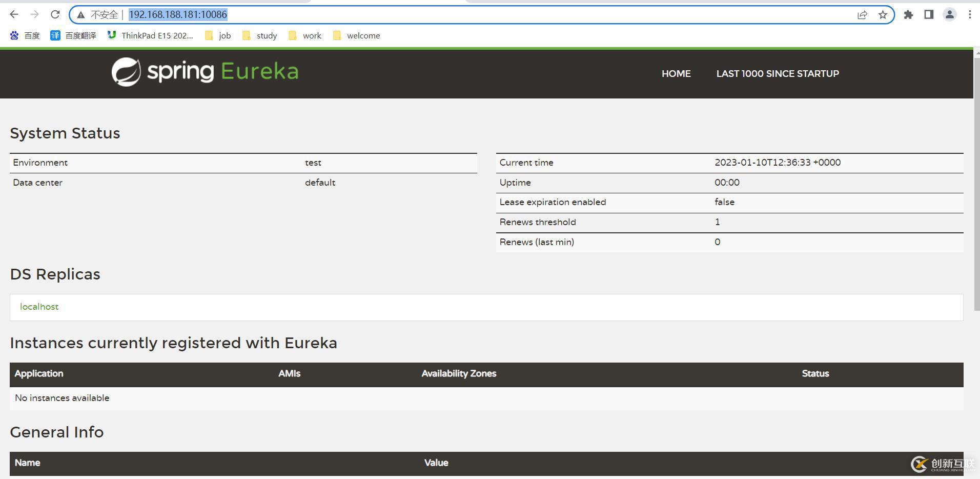
Task: Click the browser forward arrow
Action: [34, 14]
